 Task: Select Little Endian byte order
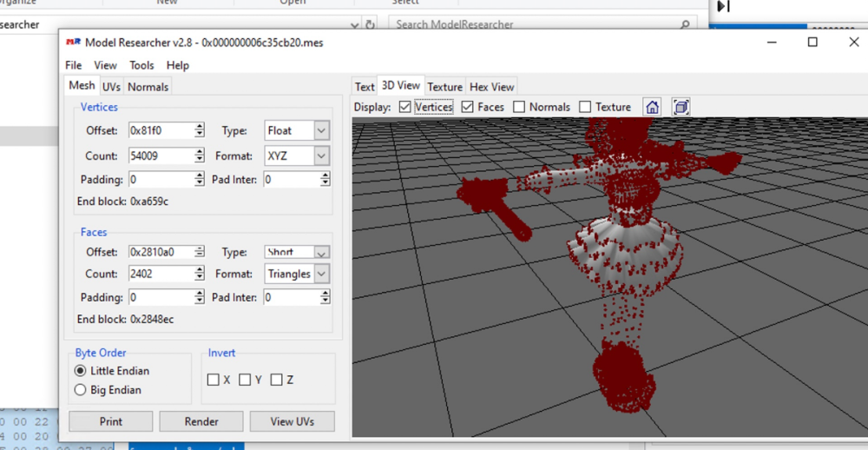click(x=80, y=371)
